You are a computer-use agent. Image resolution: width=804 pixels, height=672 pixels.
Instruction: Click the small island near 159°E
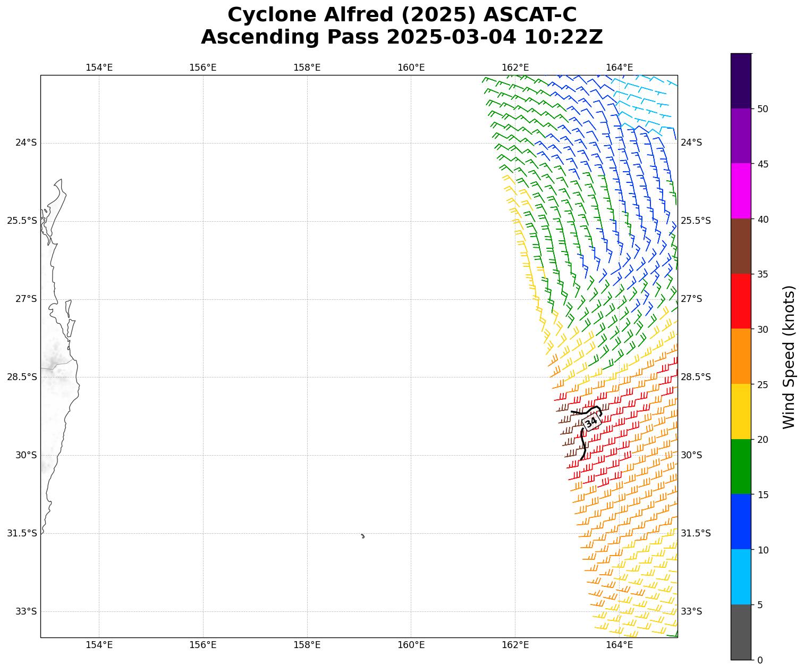click(x=363, y=536)
